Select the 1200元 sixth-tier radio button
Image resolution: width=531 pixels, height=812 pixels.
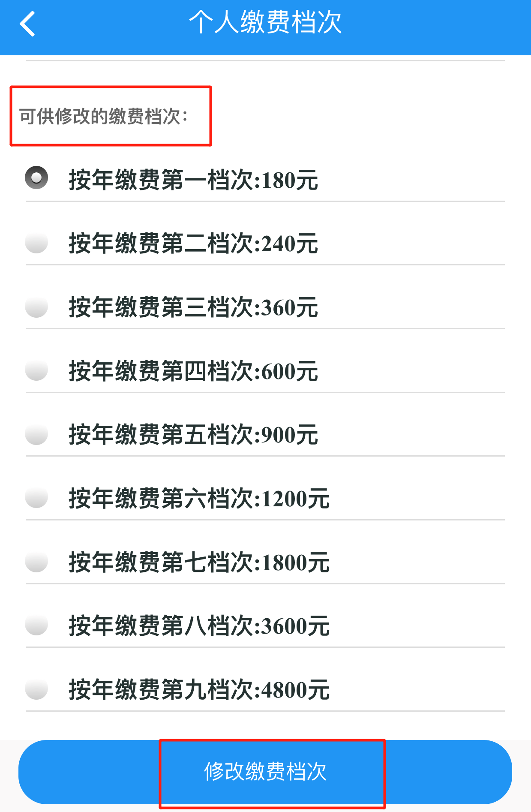click(36, 497)
